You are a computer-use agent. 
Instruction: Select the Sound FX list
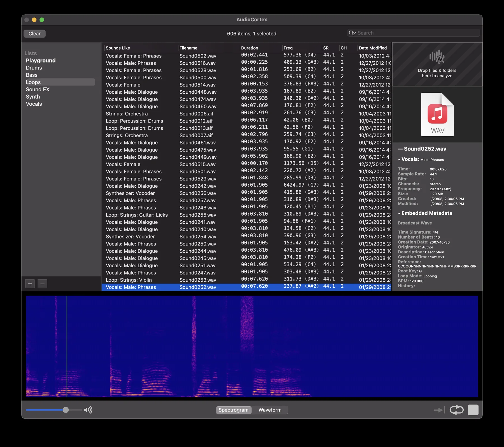click(x=38, y=89)
